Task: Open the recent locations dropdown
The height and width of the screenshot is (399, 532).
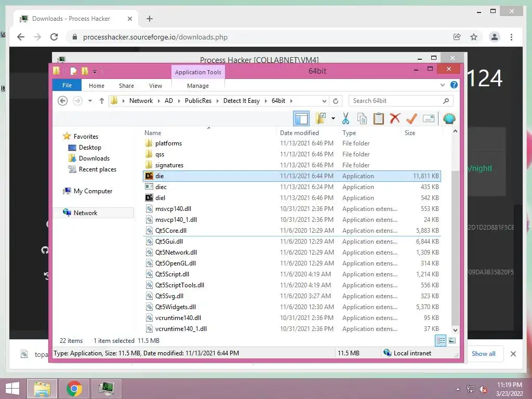Action: [90, 101]
